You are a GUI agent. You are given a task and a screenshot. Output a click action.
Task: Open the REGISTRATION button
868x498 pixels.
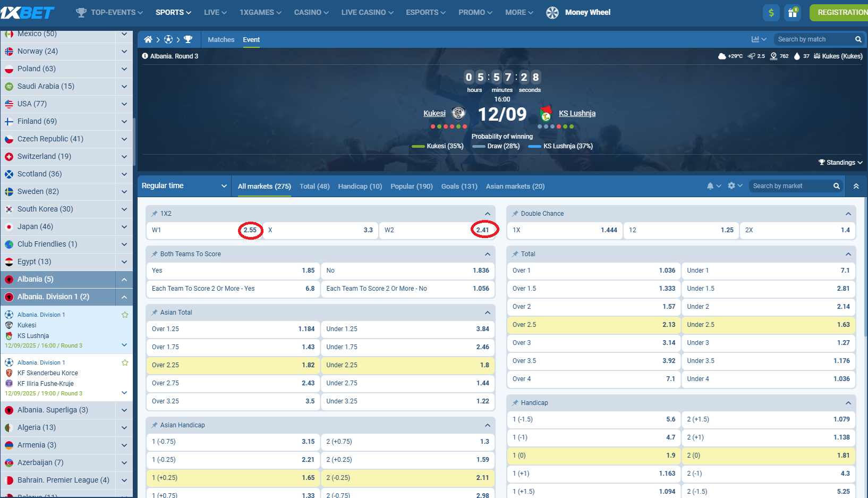839,13
